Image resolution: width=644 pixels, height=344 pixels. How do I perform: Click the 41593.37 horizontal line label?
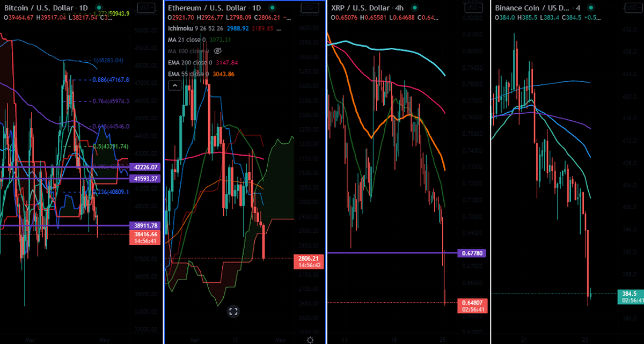coord(145,178)
